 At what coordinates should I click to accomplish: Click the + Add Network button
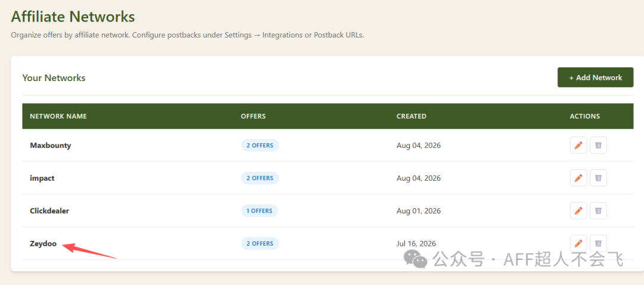click(595, 77)
